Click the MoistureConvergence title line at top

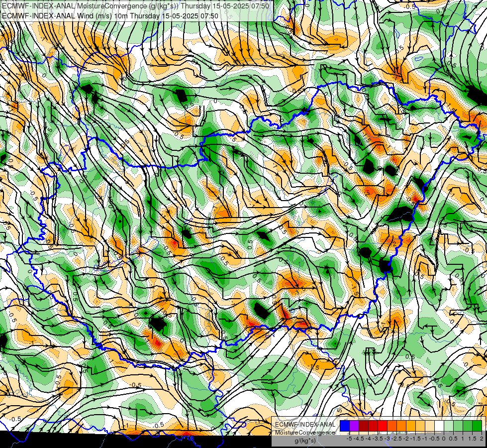tap(135, 6)
